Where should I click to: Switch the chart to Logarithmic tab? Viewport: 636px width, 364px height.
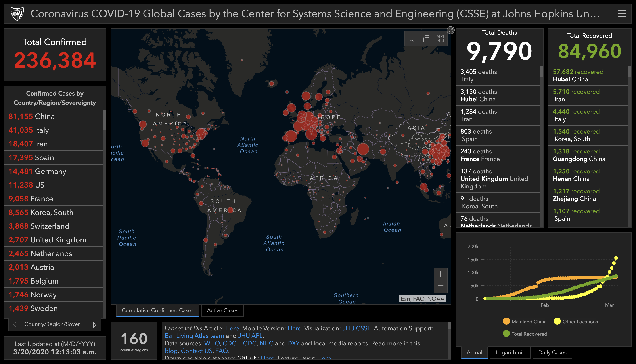(510, 352)
